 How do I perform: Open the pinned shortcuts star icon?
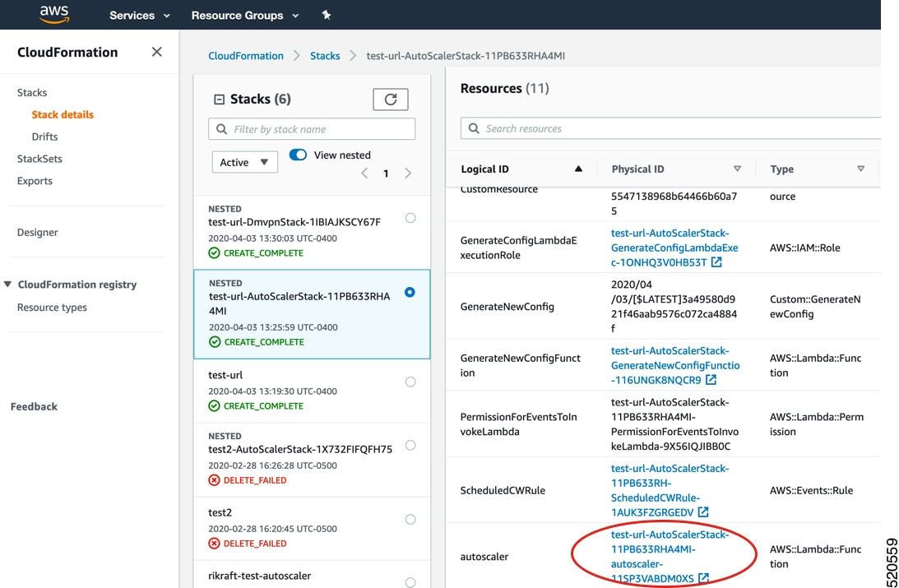326,14
